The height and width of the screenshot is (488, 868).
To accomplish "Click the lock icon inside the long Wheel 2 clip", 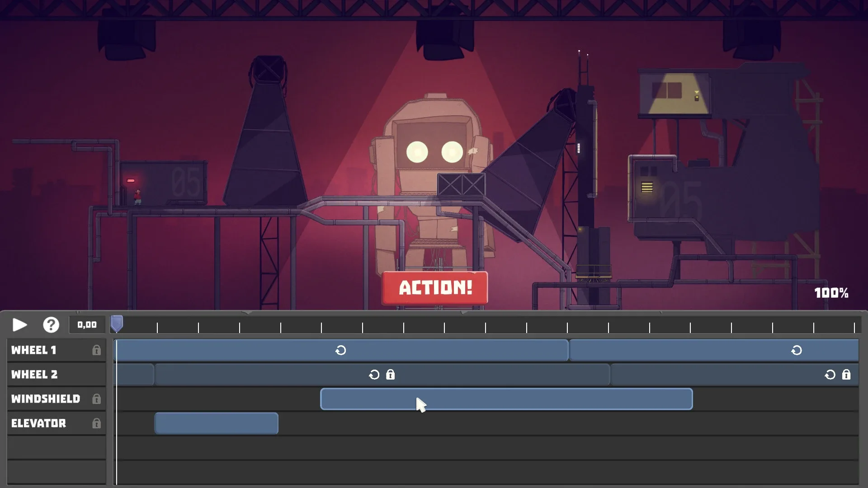I will [390, 374].
